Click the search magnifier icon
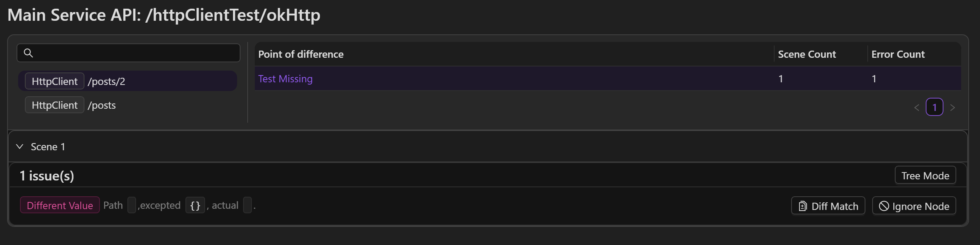Image resolution: width=980 pixels, height=245 pixels. 28,53
